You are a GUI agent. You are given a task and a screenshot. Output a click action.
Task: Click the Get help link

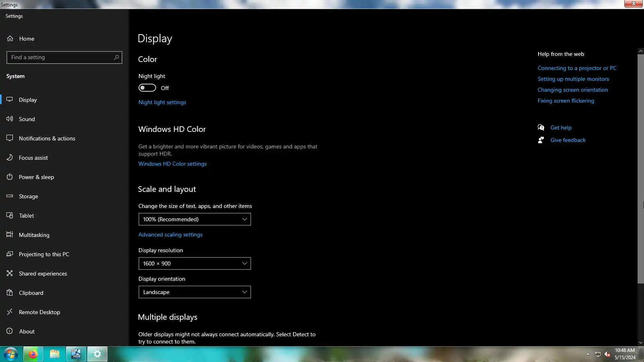561,128
